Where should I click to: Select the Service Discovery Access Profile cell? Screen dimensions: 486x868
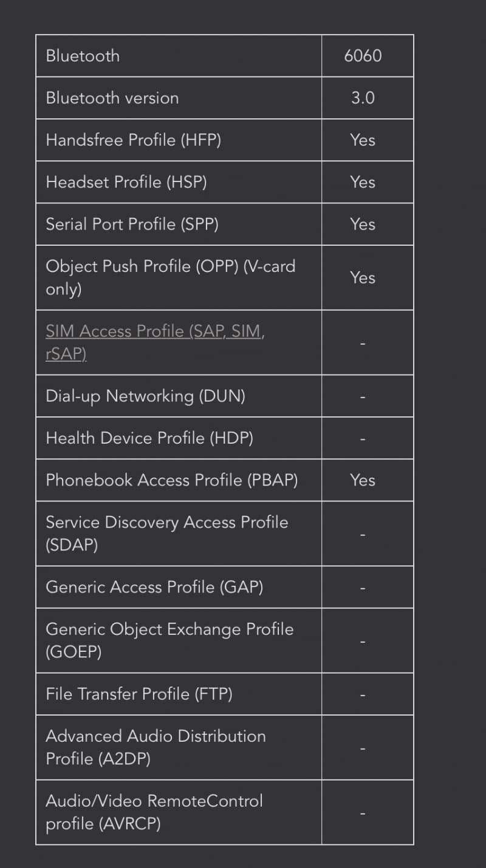coord(179,534)
